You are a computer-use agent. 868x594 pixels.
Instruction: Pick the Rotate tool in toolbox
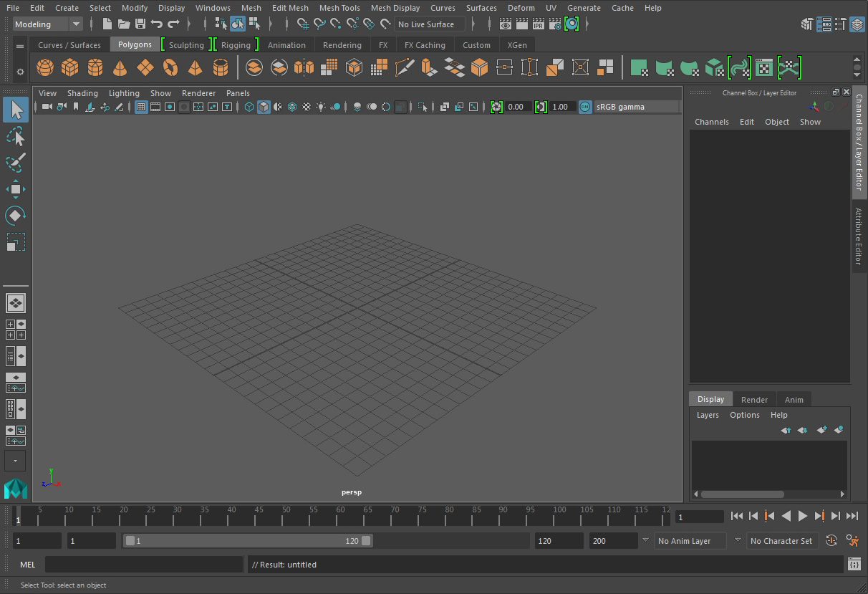16,216
